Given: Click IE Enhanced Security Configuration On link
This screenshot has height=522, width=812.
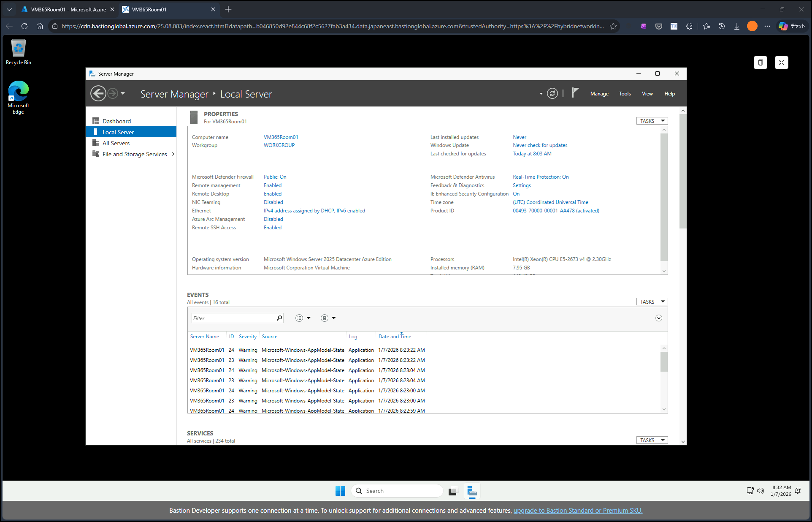Looking at the screenshot, I should (x=516, y=194).
